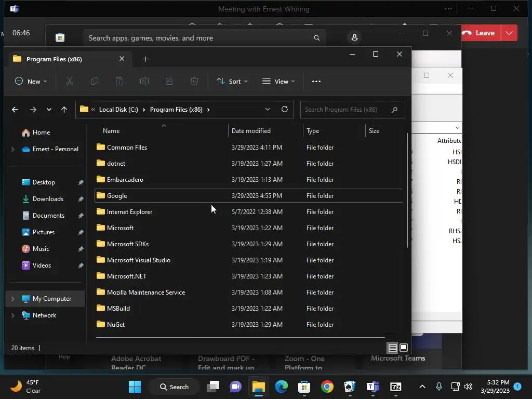Open Search on the taskbar
This screenshot has height=399, width=532.
(175, 387)
